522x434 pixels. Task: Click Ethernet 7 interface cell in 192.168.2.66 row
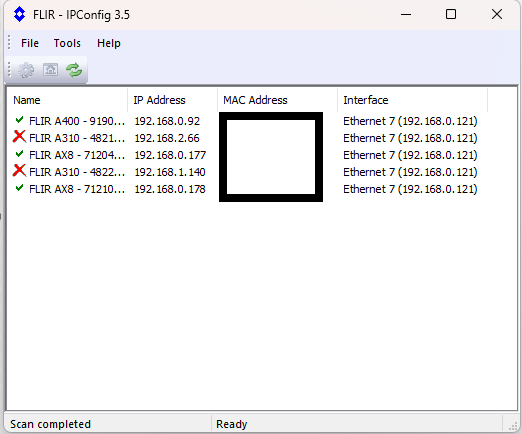pos(410,138)
